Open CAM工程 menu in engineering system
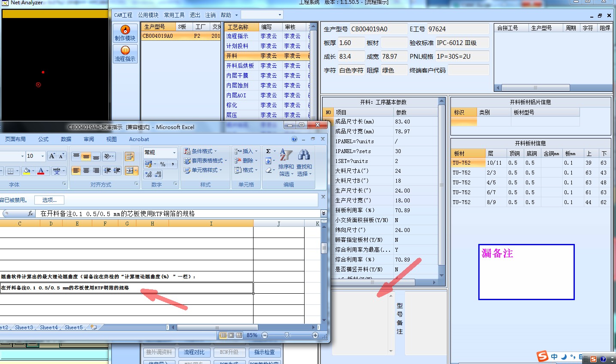Image resolution: width=616 pixels, height=364 pixels. click(123, 15)
